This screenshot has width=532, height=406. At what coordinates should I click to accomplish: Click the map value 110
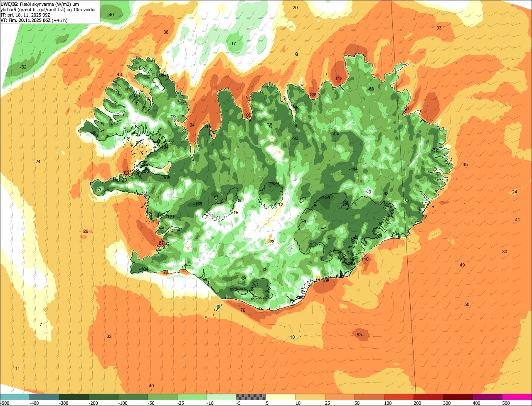point(365,259)
